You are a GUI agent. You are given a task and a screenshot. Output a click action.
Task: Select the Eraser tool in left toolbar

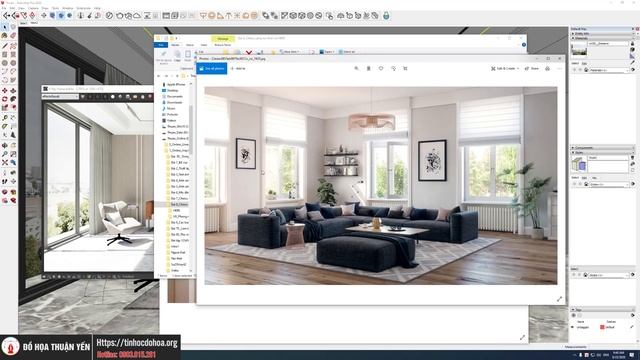pos(13,36)
